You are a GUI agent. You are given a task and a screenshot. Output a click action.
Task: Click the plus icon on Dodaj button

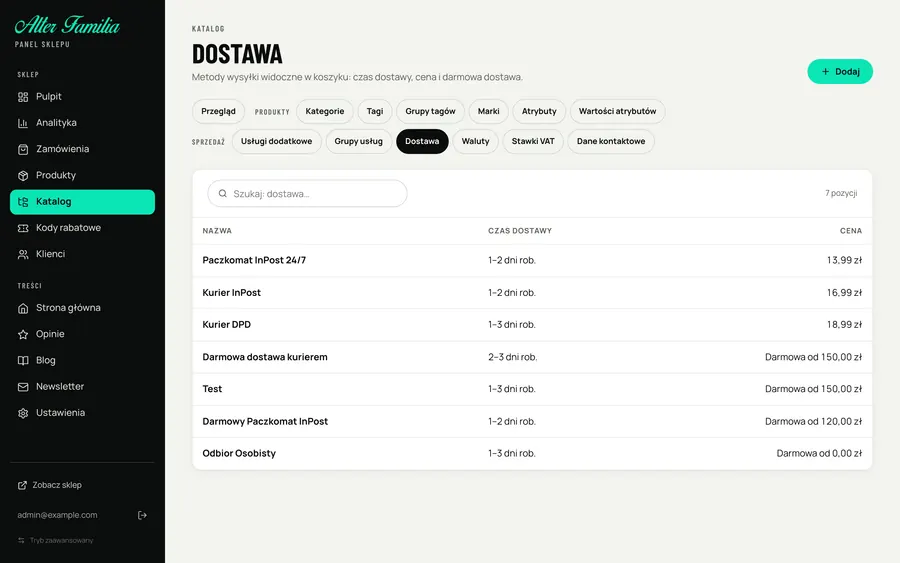click(x=825, y=72)
